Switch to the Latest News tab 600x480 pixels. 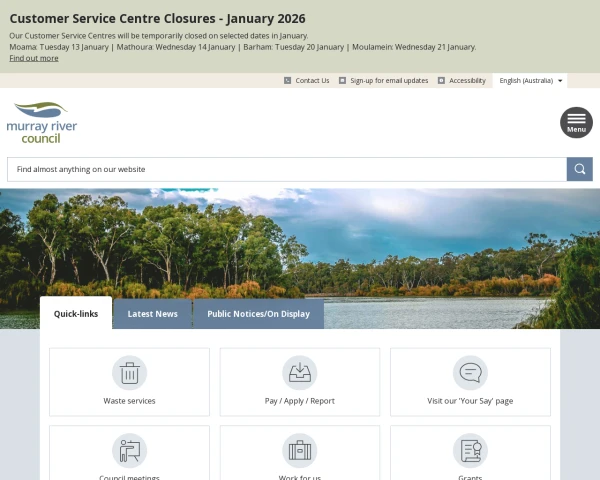153,314
